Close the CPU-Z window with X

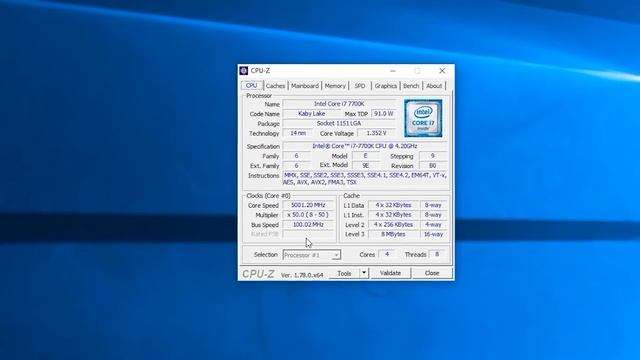(442, 71)
